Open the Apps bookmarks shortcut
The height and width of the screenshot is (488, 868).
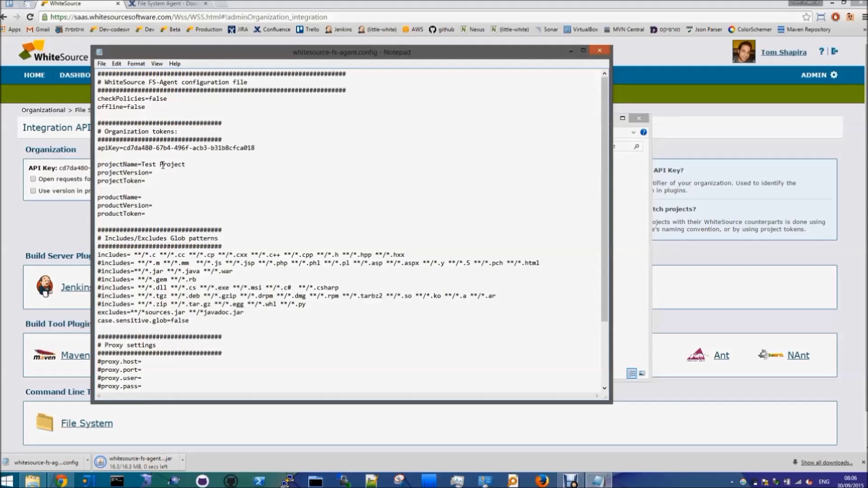coord(11,29)
